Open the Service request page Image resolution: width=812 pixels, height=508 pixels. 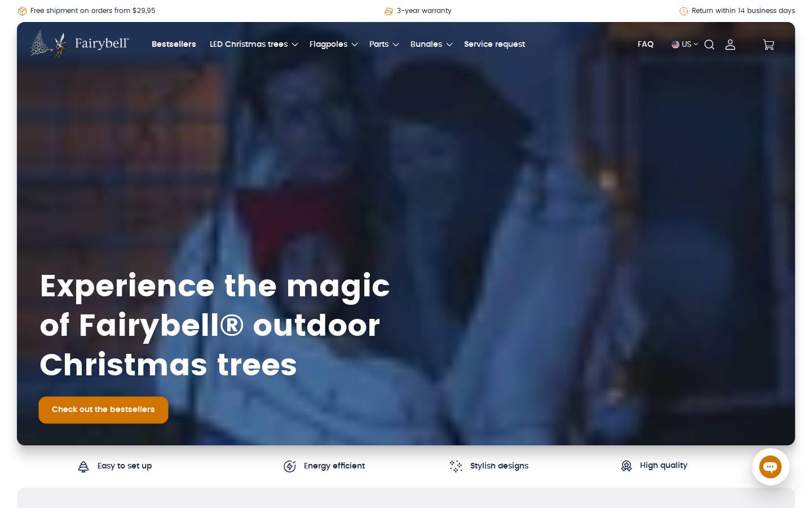coord(495,44)
